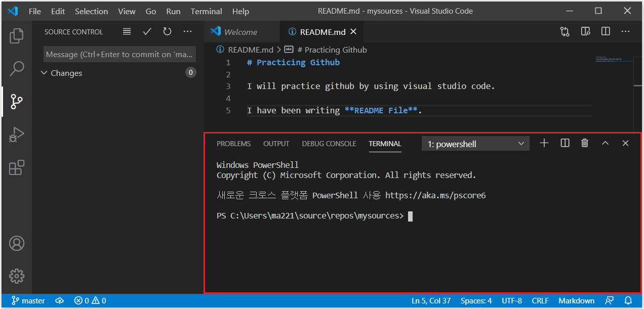Viewport: 644px width, 309px height.
Task: Click Markdown language mode in status bar
Action: click(576, 301)
